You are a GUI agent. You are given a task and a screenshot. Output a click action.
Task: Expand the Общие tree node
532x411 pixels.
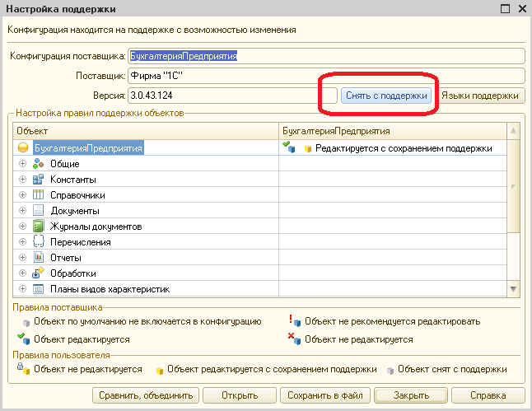(x=23, y=164)
